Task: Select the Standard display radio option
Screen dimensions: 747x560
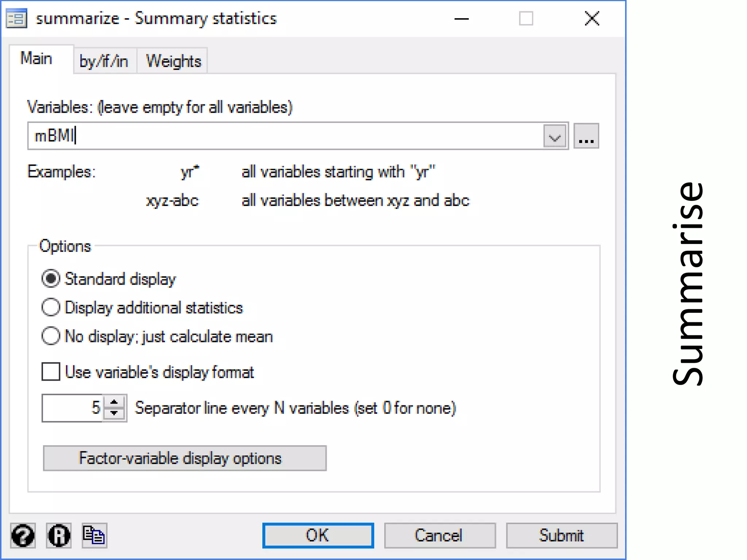Action: coord(51,279)
